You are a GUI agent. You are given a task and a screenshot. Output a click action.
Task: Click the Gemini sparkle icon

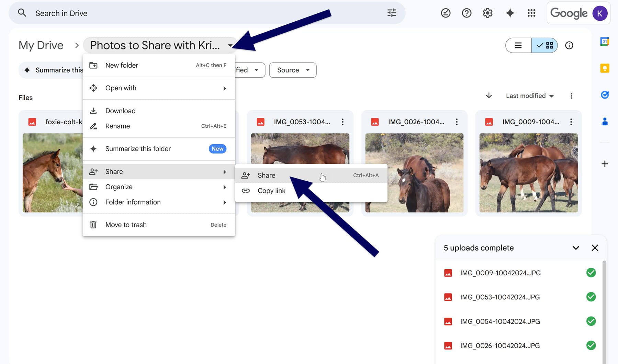click(x=510, y=13)
